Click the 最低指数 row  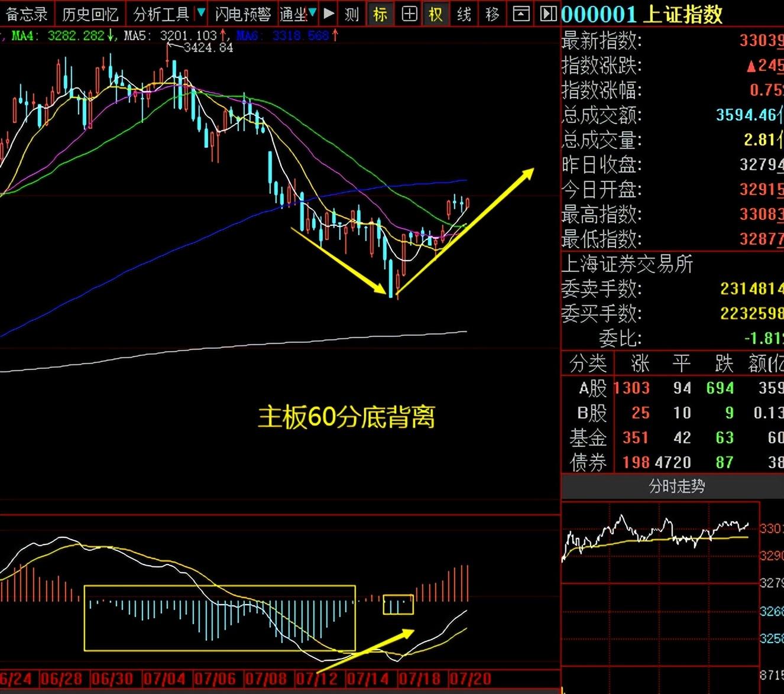(x=672, y=239)
